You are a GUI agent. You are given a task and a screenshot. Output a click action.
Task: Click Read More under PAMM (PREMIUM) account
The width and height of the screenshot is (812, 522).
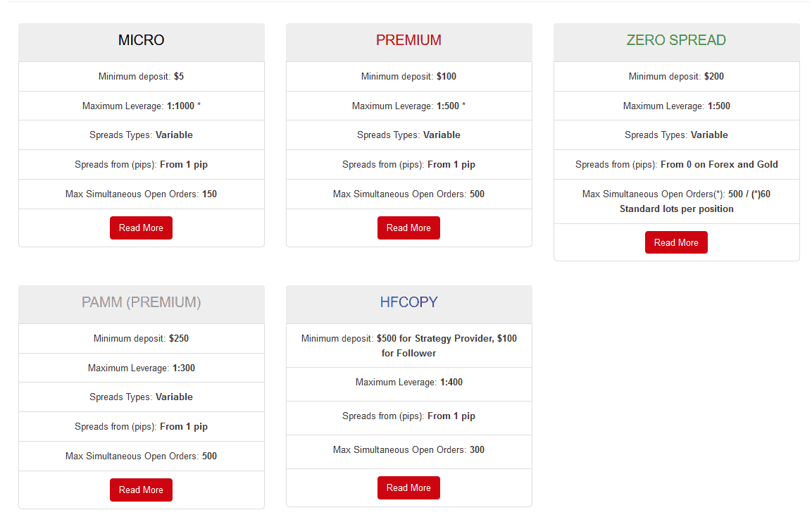[x=141, y=490]
